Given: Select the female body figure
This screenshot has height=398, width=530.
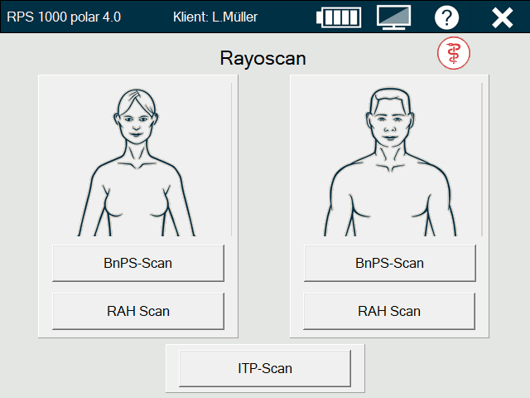Looking at the screenshot, I should coord(136,162).
